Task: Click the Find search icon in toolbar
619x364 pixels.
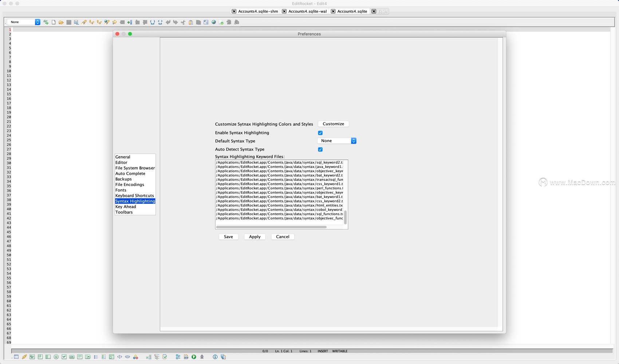Action: click(84, 22)
